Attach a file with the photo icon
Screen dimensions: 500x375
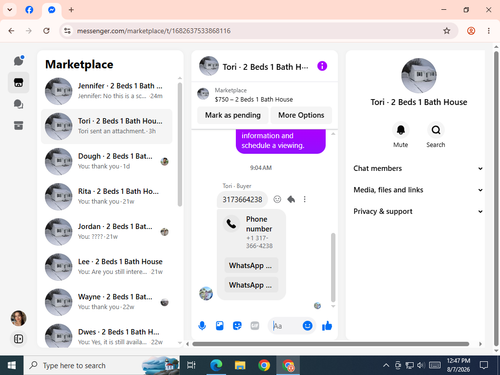click(x=220, y=325)
